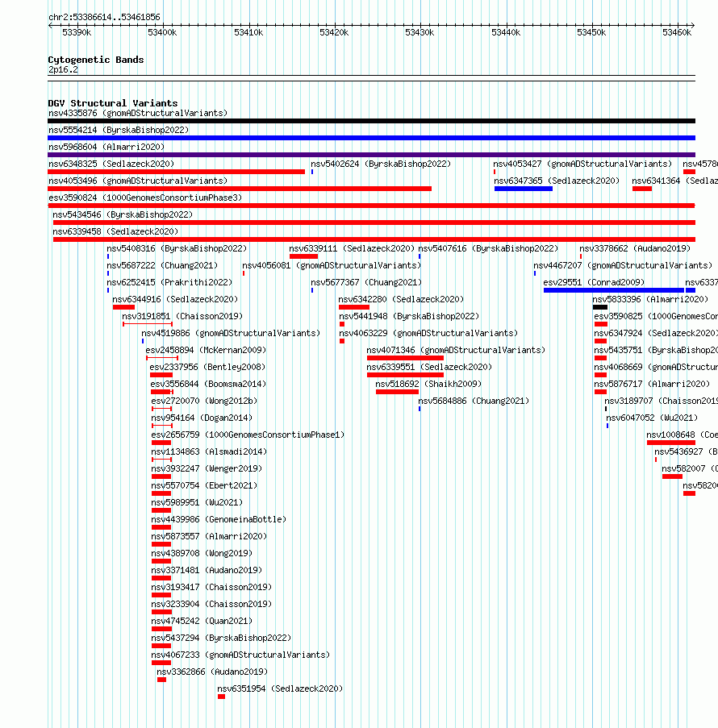Open nsv5677367 (Chuang2021) variant
The height and width of the screenshot is (728, 718).
(366, 283)
